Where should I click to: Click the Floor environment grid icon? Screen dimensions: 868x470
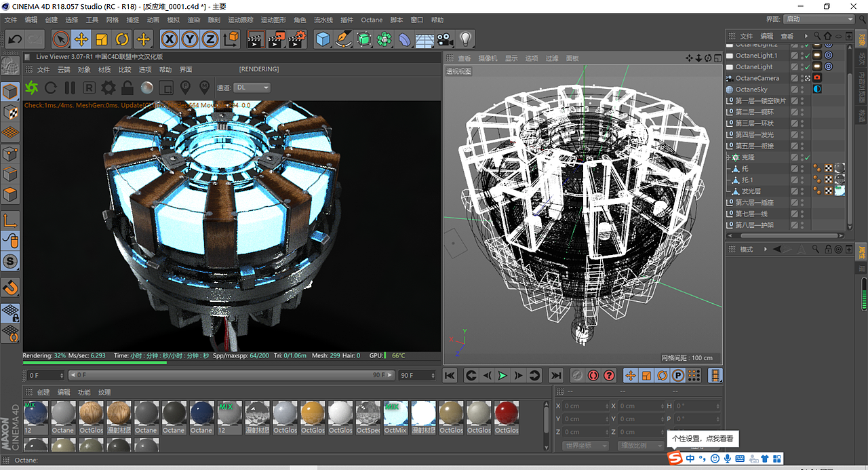pos(425,39)
